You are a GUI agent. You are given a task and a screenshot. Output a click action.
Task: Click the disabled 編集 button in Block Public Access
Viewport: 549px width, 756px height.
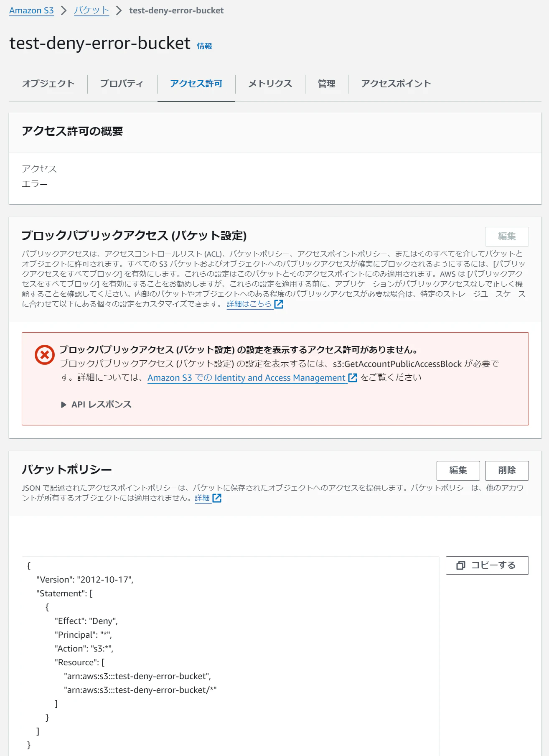[507, 237]
